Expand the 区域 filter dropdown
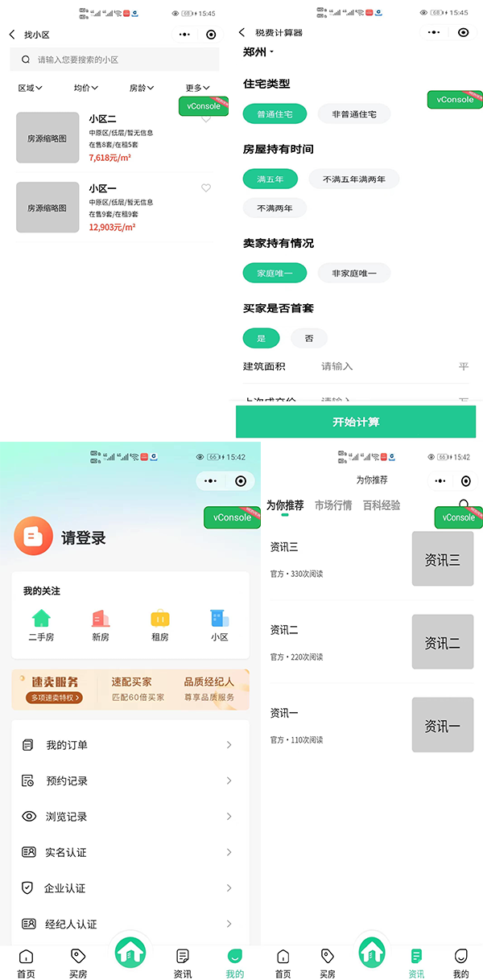 [x=31, y=88]
